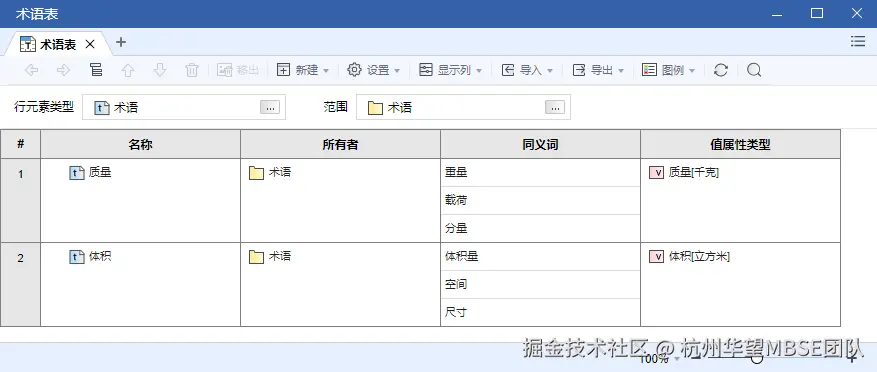Image resolution: width=877 pixels, height=372 pixels.
Task: Click the folder icon in 范围 field
Action: [x=375, y=107]
